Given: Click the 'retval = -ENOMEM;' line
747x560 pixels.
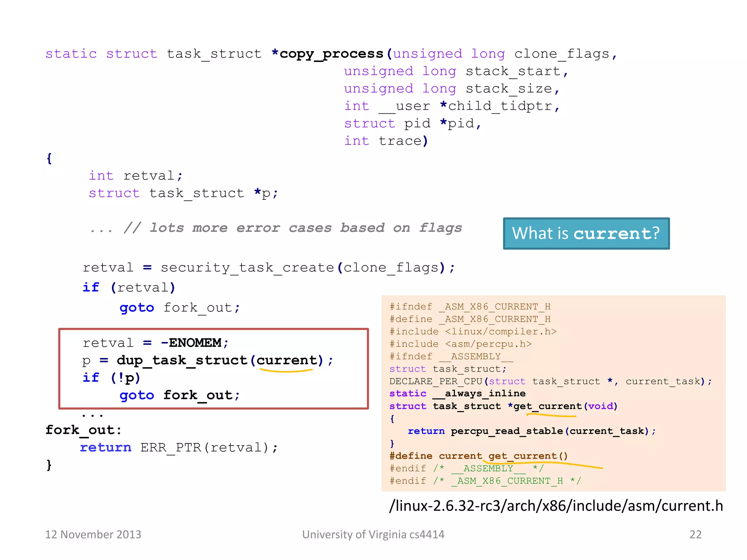Looking at the screenshot, I should (156, 343).
